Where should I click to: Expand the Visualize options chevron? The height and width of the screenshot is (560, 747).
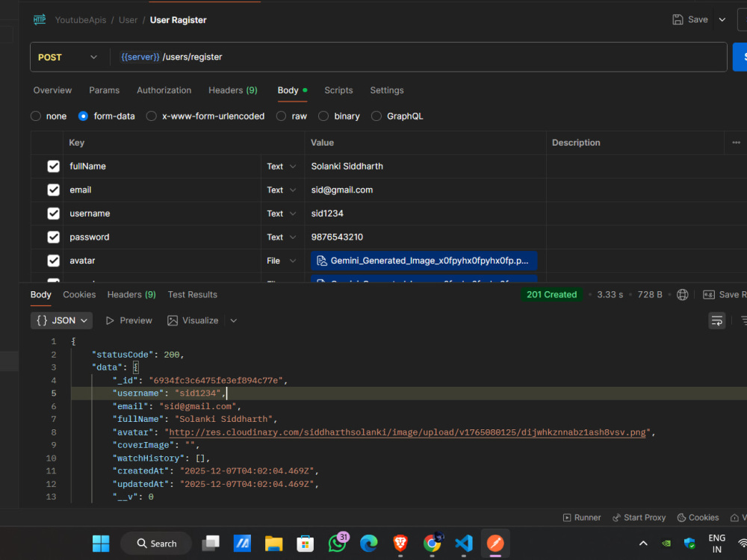(233, 320)
